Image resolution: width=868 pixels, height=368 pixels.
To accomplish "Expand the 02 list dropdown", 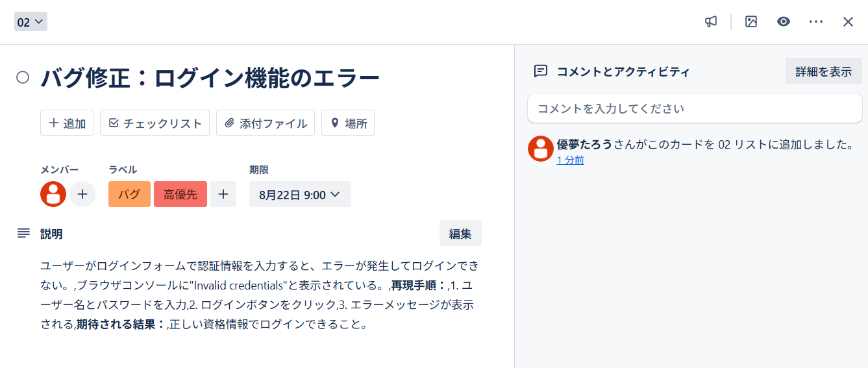I will [x=31, y=21].
